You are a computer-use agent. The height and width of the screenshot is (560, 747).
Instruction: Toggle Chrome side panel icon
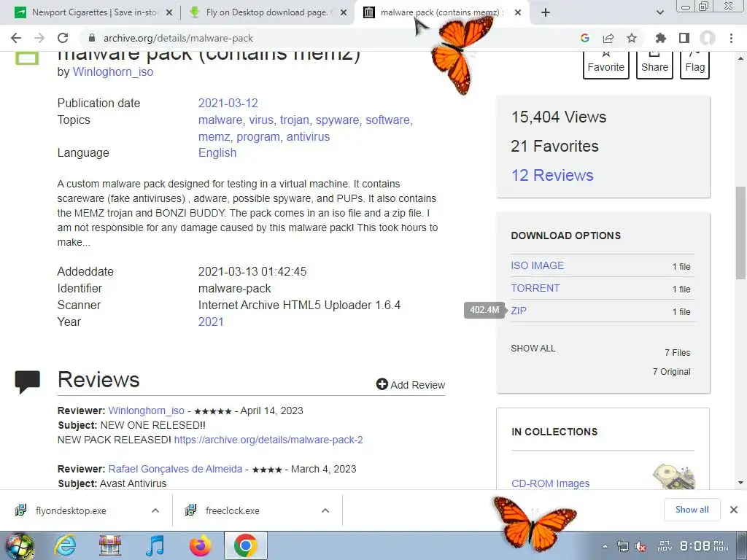click(x=684, y=38)
